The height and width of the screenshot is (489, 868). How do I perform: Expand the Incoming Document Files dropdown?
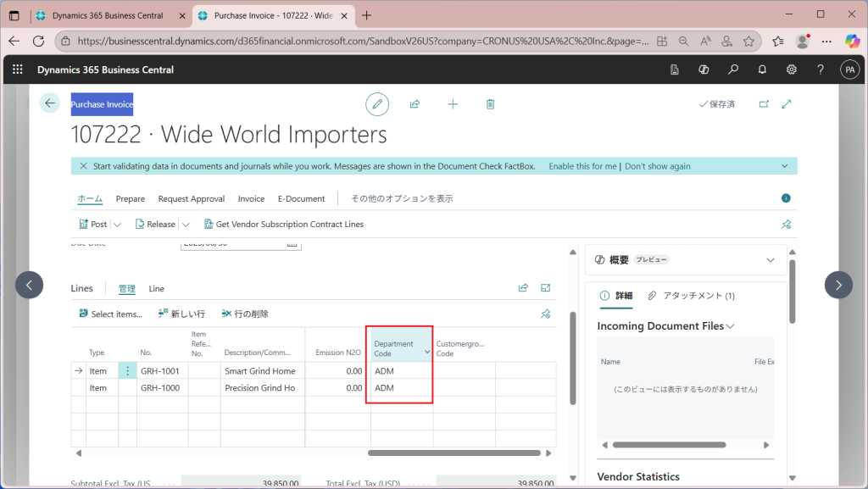pyautogui.click(x=730, y=326)
